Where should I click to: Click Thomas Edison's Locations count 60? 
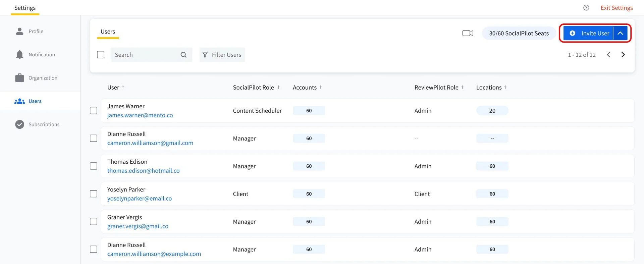pos(492,166)
